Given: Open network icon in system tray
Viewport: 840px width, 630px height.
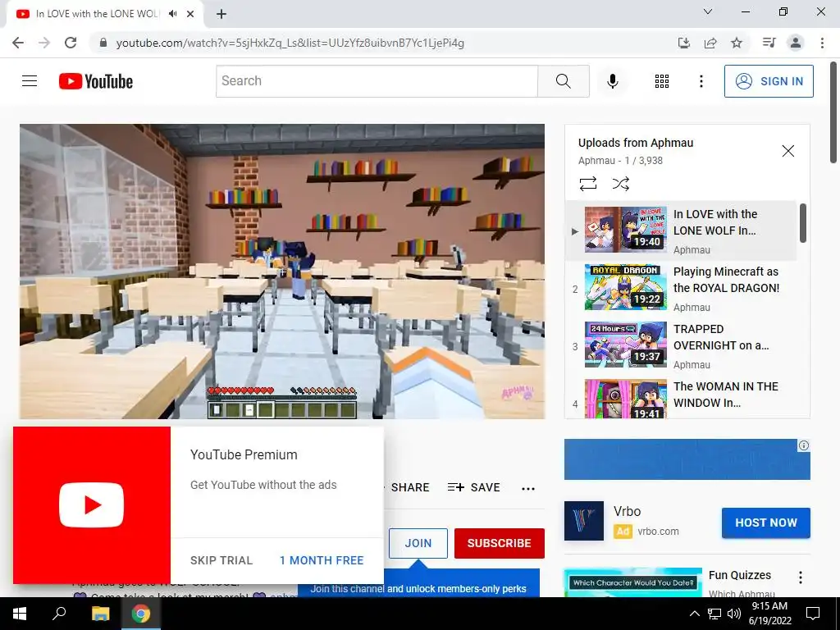Looking at the screenshot, I should coord(714,614).
